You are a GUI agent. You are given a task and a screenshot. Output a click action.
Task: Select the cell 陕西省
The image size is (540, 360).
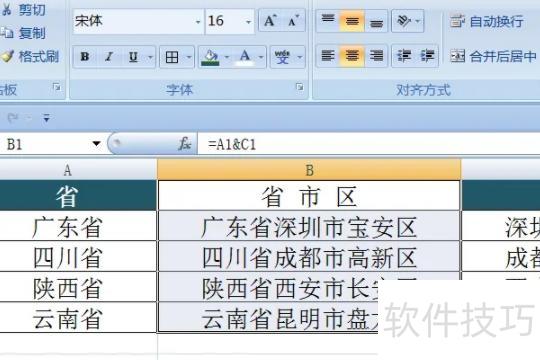(x=78, y=287)
